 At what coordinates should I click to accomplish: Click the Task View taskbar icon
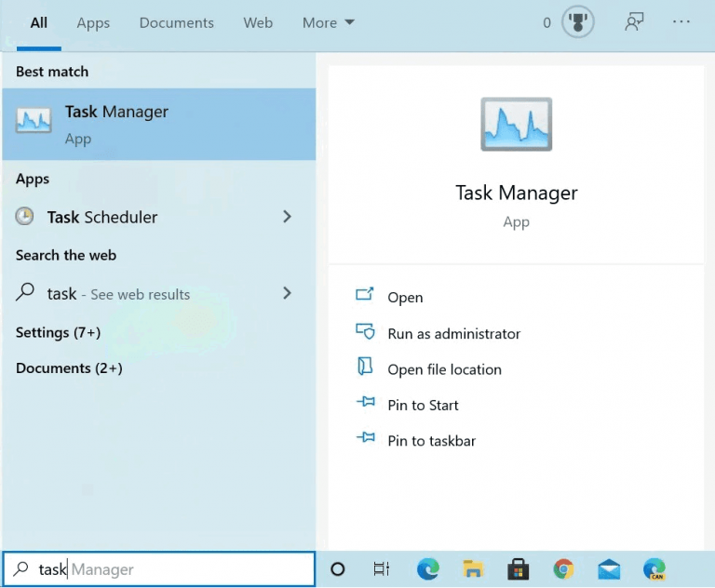pyautogui.click(x=382, y=568)
